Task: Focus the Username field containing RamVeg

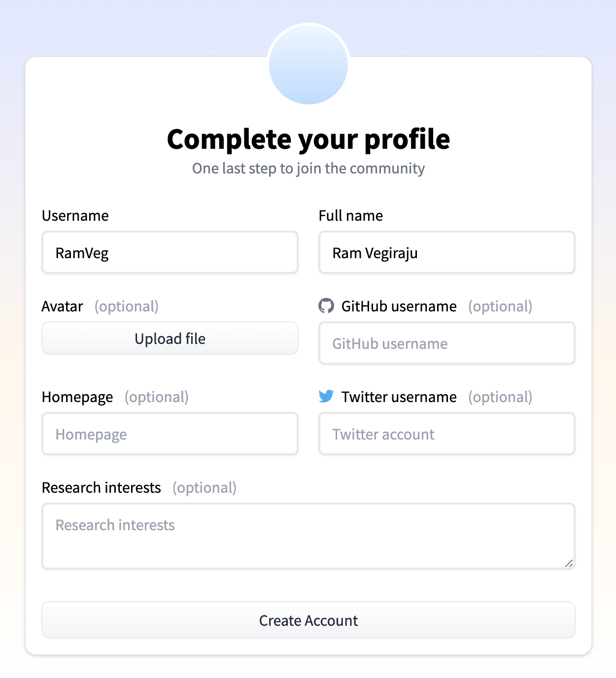Action: pos(170,253)
